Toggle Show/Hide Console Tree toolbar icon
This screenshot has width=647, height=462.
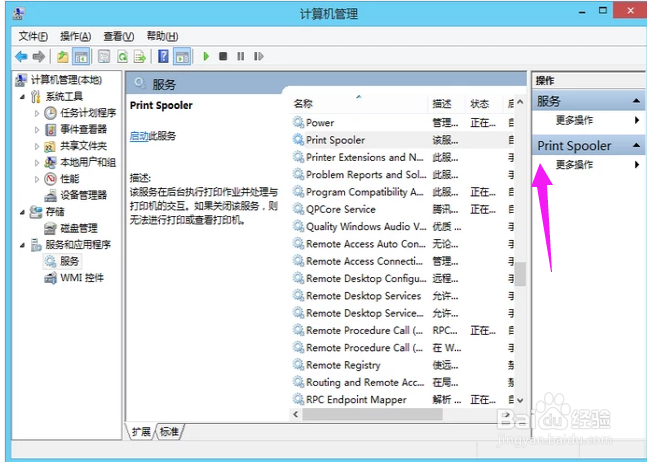(x=81, y=57)
